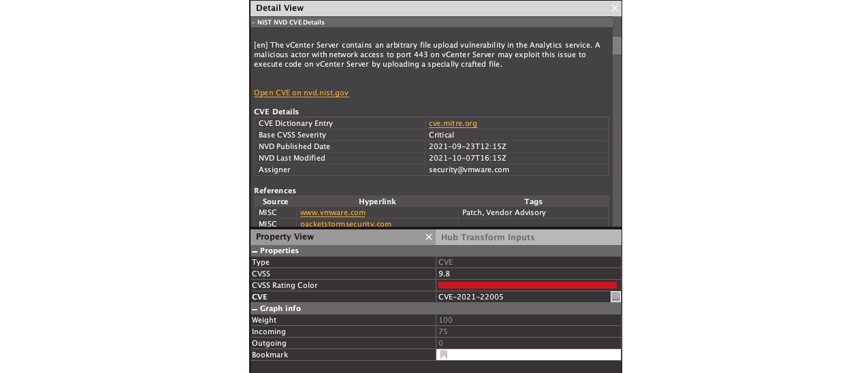Open the www.vmware.com reference link
This screenshot has width=868, height=373.
point(333,212)
